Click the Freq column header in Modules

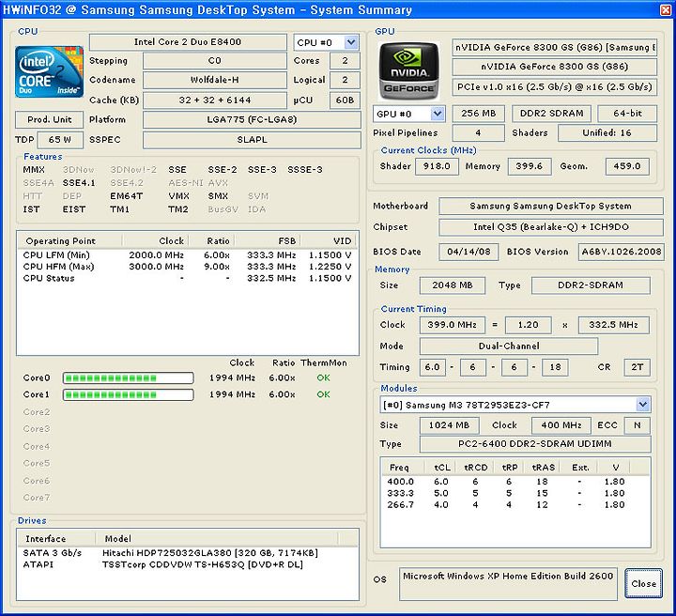pos(402,468)
